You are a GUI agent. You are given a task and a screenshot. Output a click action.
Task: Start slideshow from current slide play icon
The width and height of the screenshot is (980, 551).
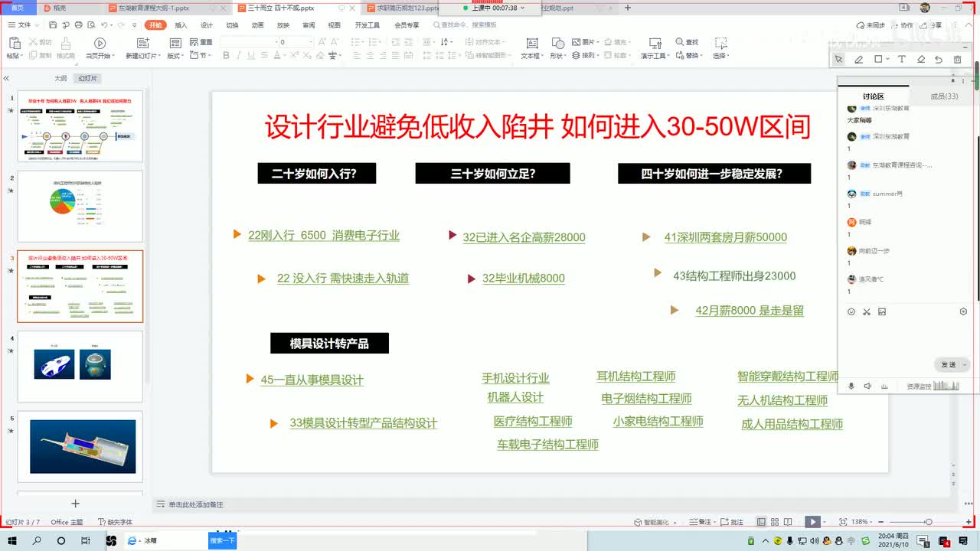coord(100,44)
